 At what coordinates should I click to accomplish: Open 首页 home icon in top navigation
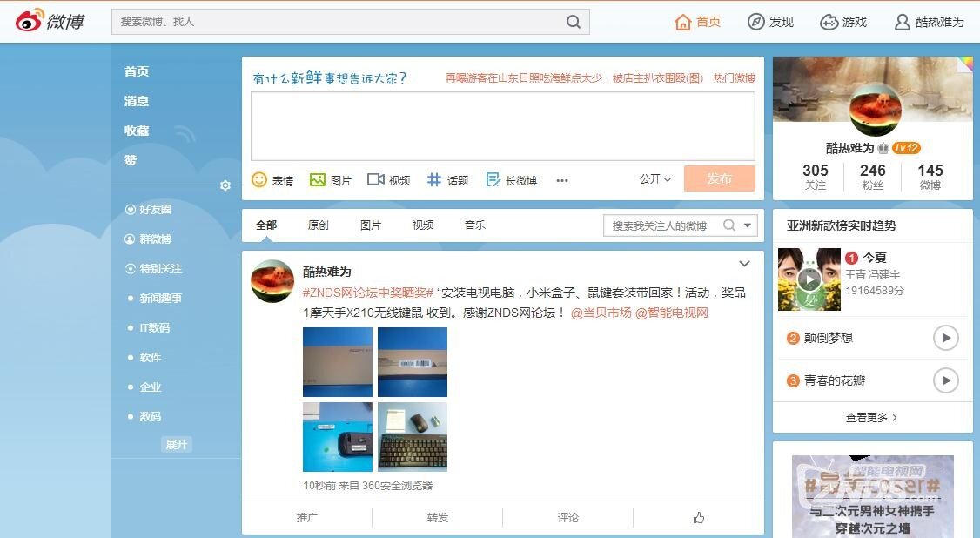click(682, 23)
